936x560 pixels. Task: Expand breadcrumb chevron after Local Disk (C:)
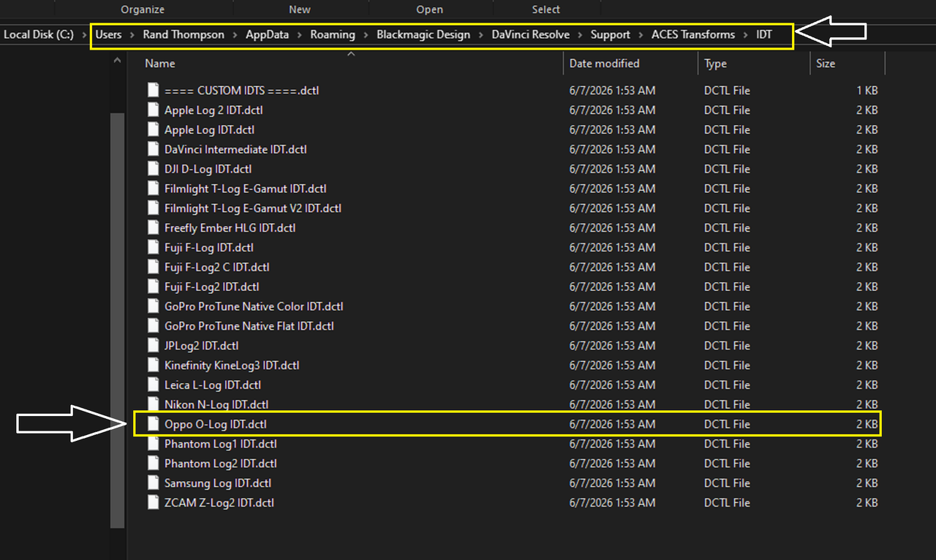click(85, 35)
